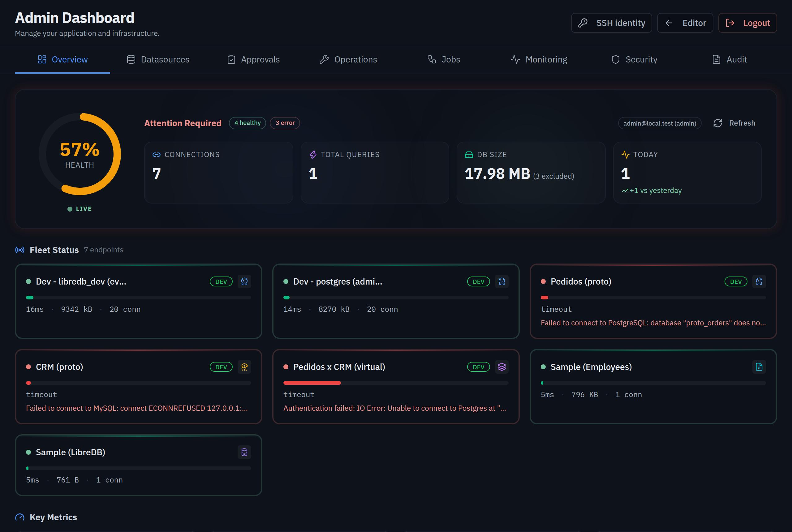The image size is (792, 532).
Task: Click the 4 healthy status badge
Action: pos(247,123)
